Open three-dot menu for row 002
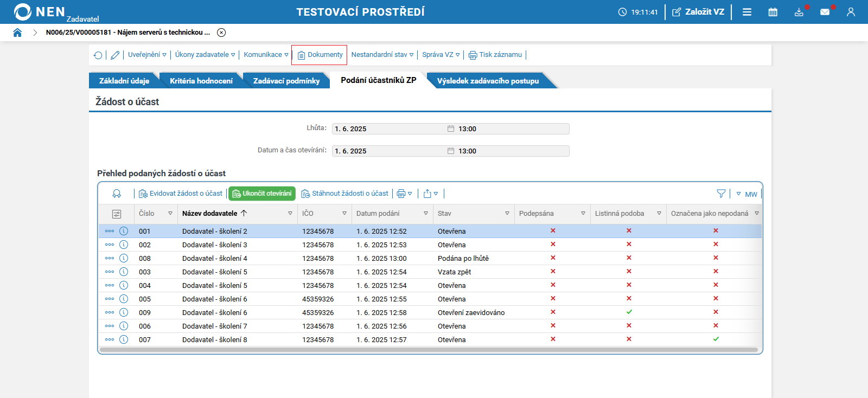The width and height of the screenshot is (868, 398). (110, 245)
